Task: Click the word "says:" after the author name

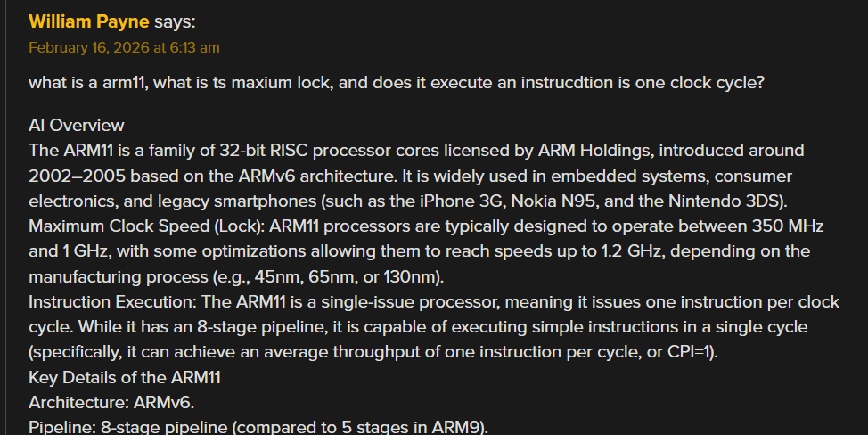Action: pyautogui.click(x=175, y=21)
